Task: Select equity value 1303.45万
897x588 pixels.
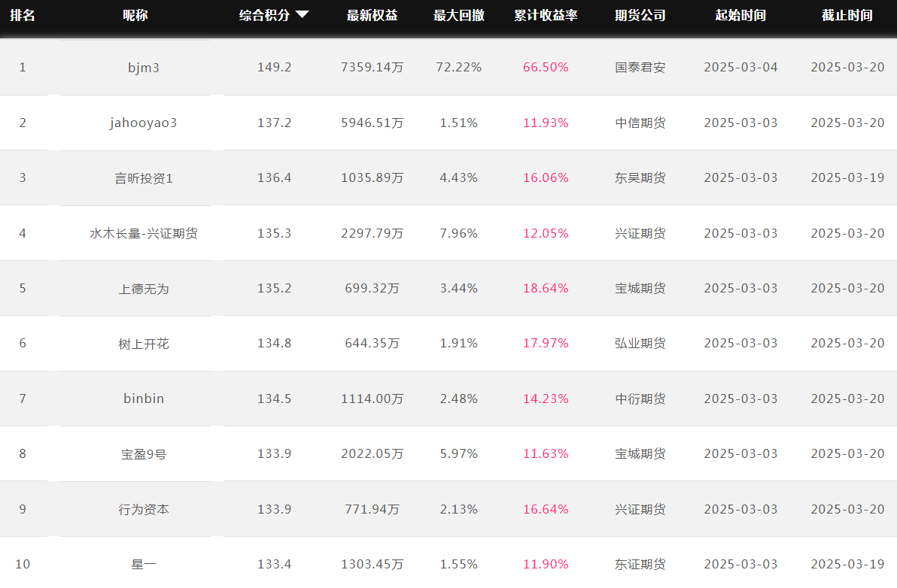Action: 372,564
